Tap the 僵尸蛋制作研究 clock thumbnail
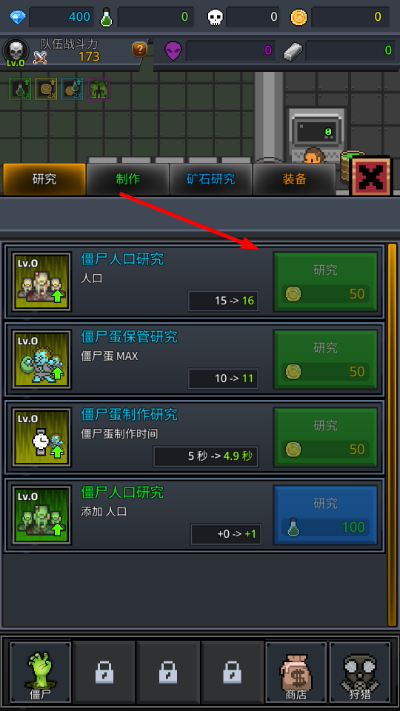 [41, 438]
